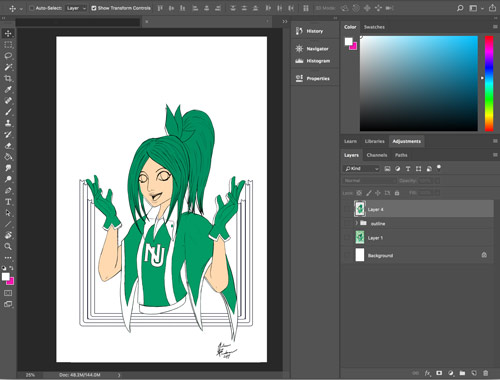Open the Histogram panel

tap(313, 61)
